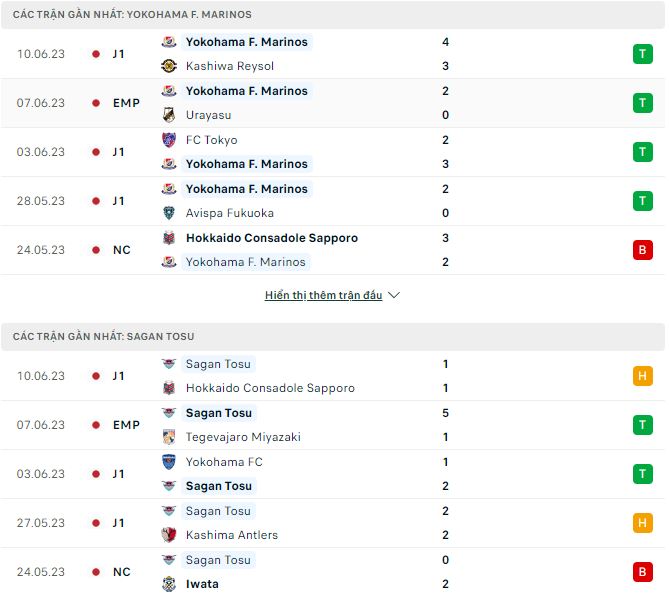Click the Kashima Antlers team crest
This screenshot has height=596, width=669.
pos(169,535)
